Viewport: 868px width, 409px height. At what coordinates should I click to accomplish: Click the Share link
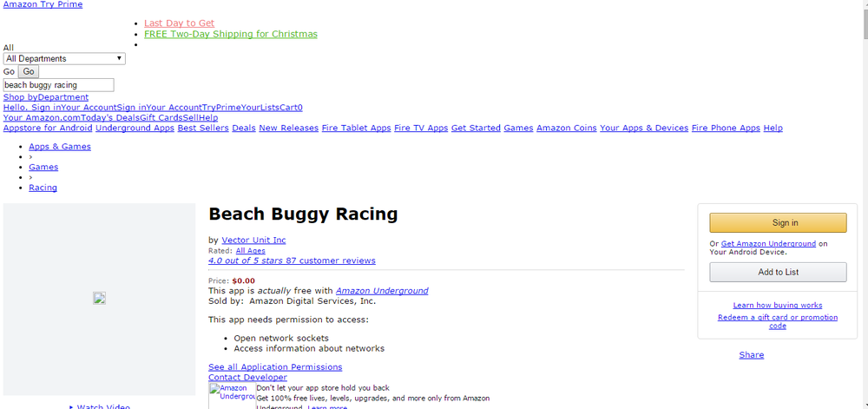(751, 355)
